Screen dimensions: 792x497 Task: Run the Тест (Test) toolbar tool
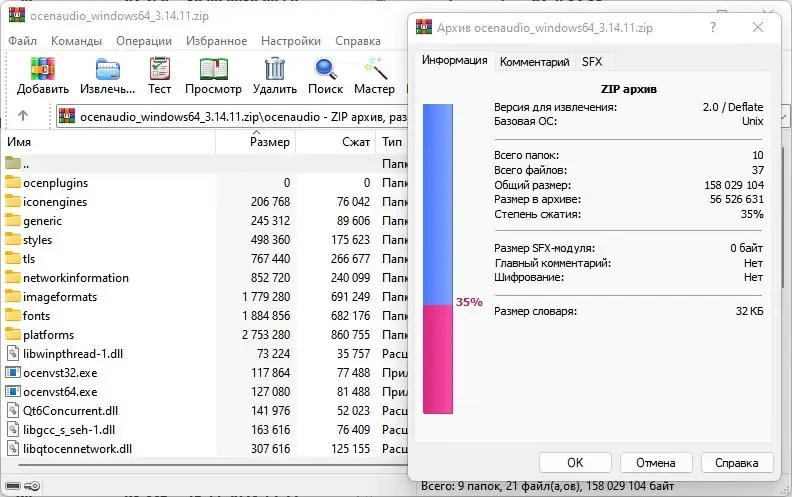[x=160, y=68]
